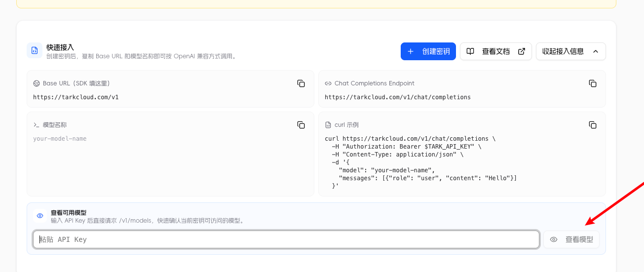Click the globe icon beside Base URL
Image resolution: width=644 pixels, height=272 pixels.
click(x=37, y=83)
